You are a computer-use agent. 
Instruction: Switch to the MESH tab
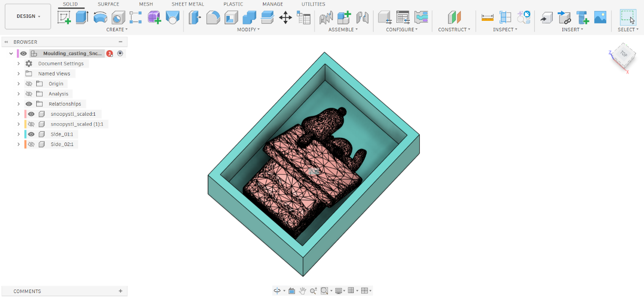tap(146, 4)
